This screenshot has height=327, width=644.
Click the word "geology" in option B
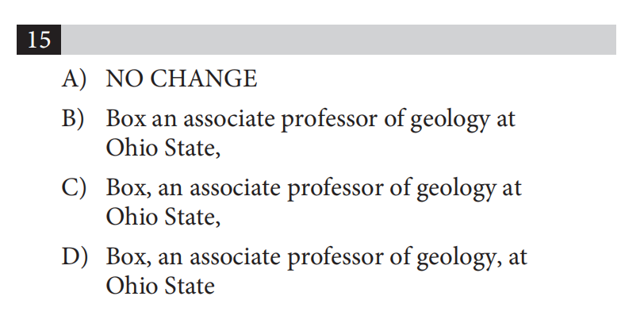450,121
